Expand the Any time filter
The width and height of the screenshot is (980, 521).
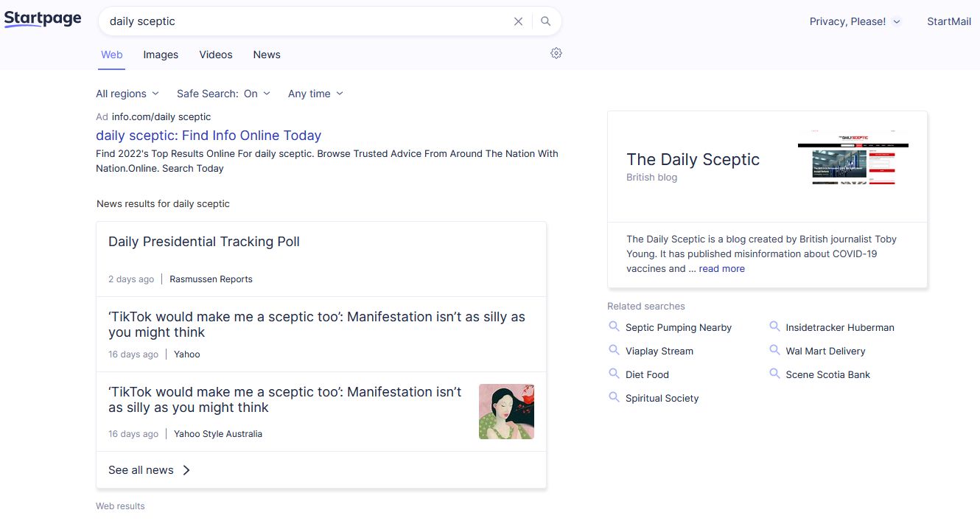(x=315, y=94)
